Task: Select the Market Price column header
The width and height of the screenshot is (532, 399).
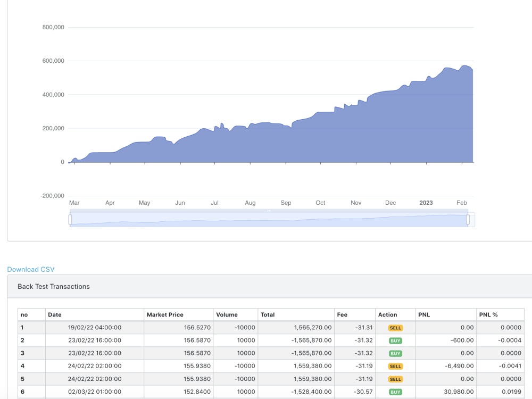Action: pyautogui.click(x=167, y=314)
